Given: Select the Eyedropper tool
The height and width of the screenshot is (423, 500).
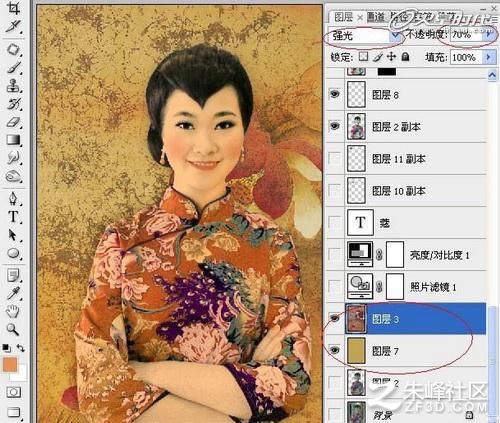Looking at the screenshot, I should pos(13,293).
